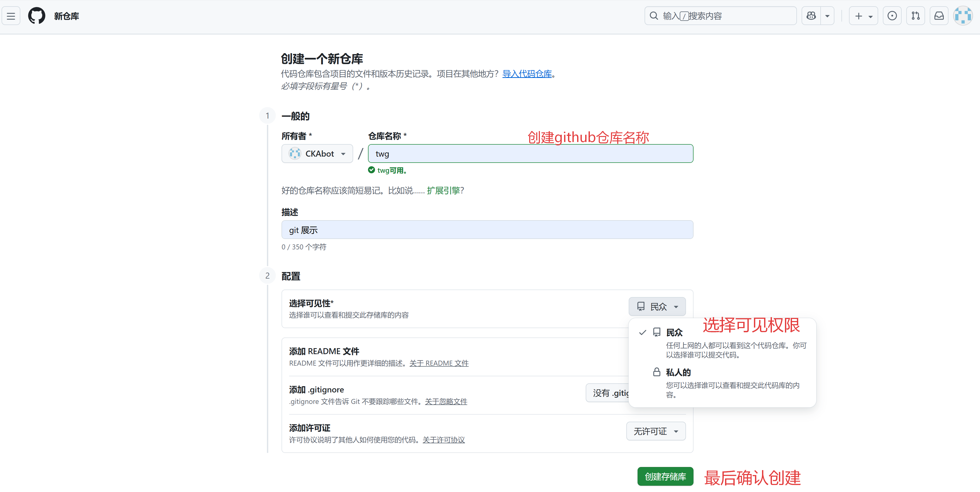Open the issues circle-dot icon
This screenshot has width=980, height=492.
coord(892,16)
